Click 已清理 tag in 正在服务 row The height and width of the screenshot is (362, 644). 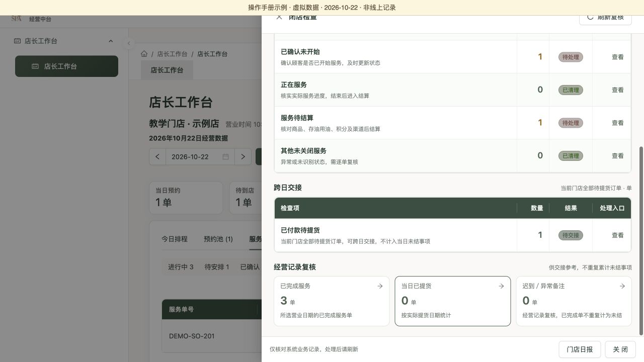tap(571, 90)
